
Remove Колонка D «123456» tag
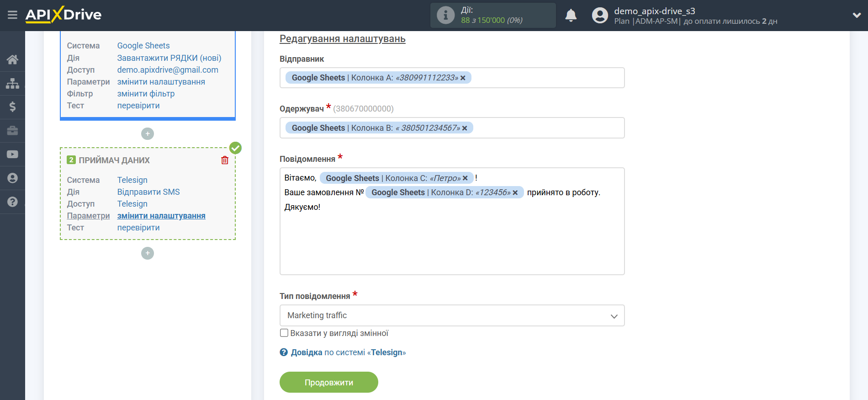[x=515, y=192]
